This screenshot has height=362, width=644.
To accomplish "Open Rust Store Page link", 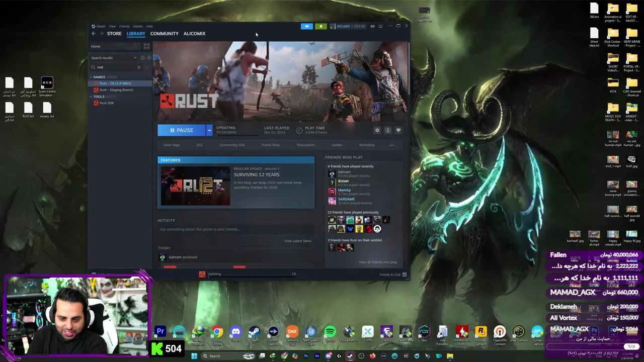I will pos(171,145).
